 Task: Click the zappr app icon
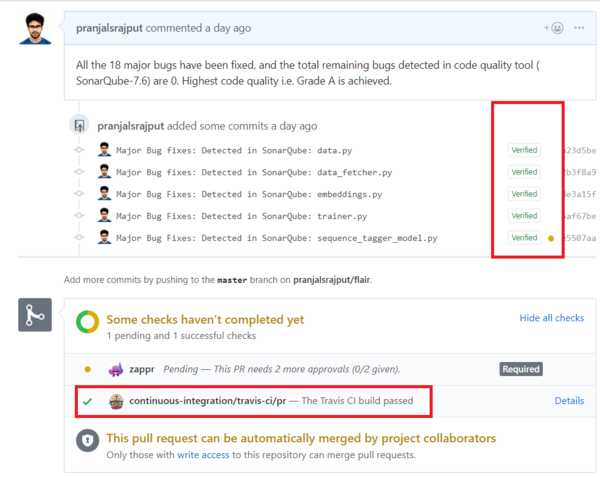coord(116,369)
